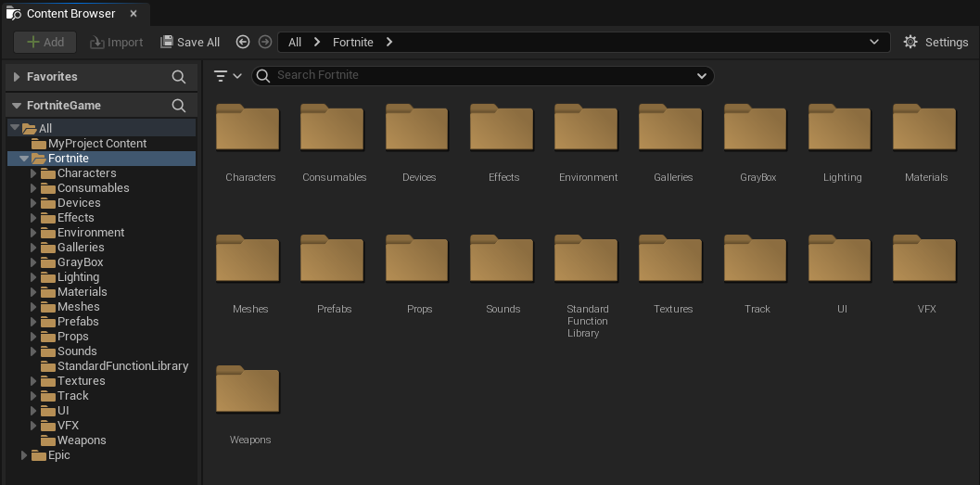The image size is (980, 485).
Task: Open the path history dropdown arrow
Action: pos(874,42)
